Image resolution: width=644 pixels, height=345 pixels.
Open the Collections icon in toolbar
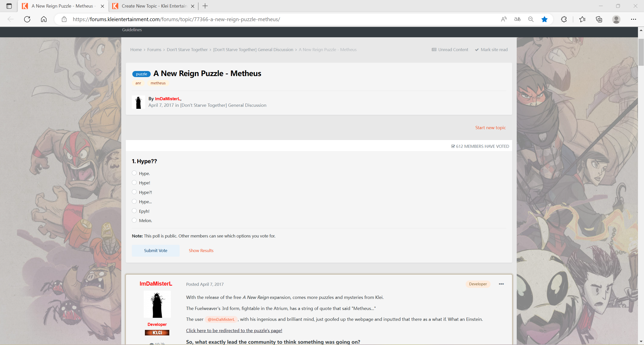pos(599,19)
